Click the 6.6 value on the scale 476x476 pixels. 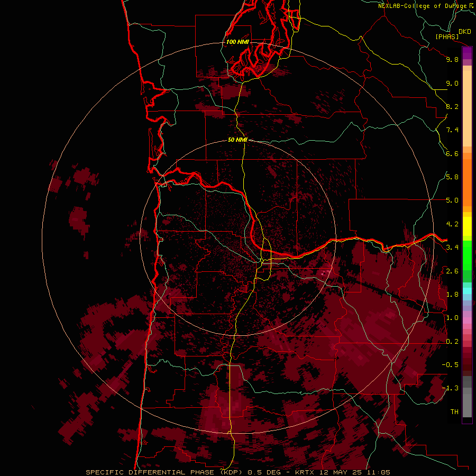[x=452, y=153]
